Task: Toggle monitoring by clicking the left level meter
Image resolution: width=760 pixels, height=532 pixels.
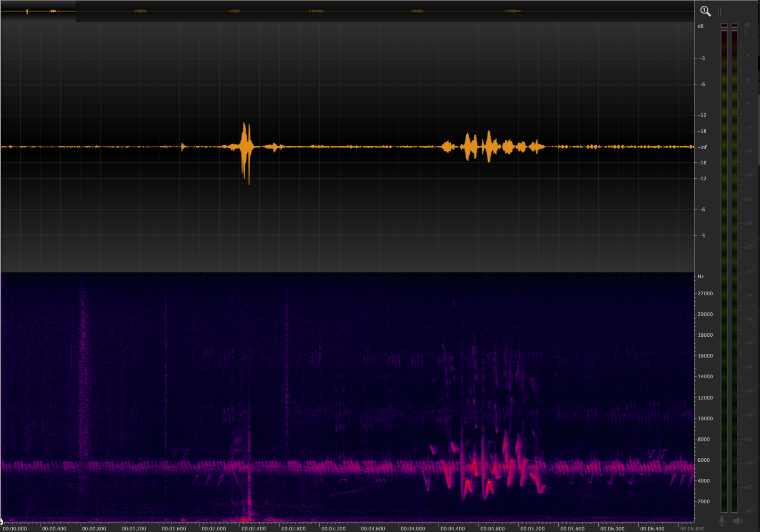Action: pyautogui.click(x=723, y=266)
